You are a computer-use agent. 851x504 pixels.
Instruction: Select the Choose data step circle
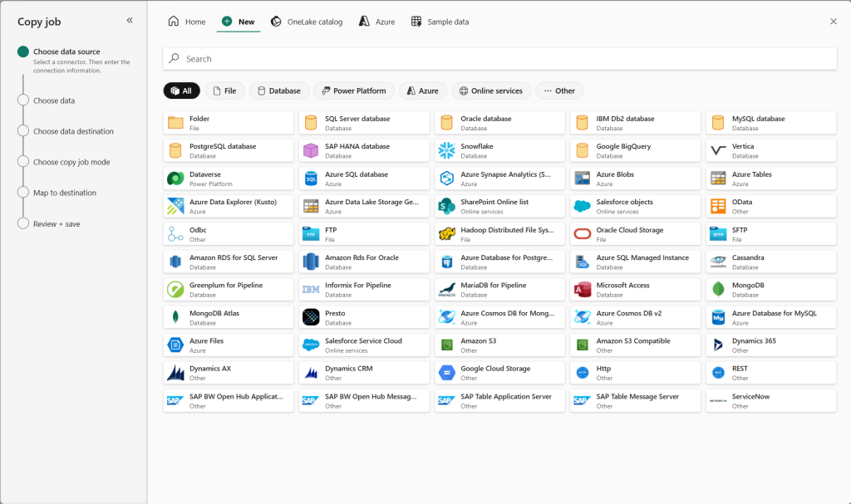23,100
